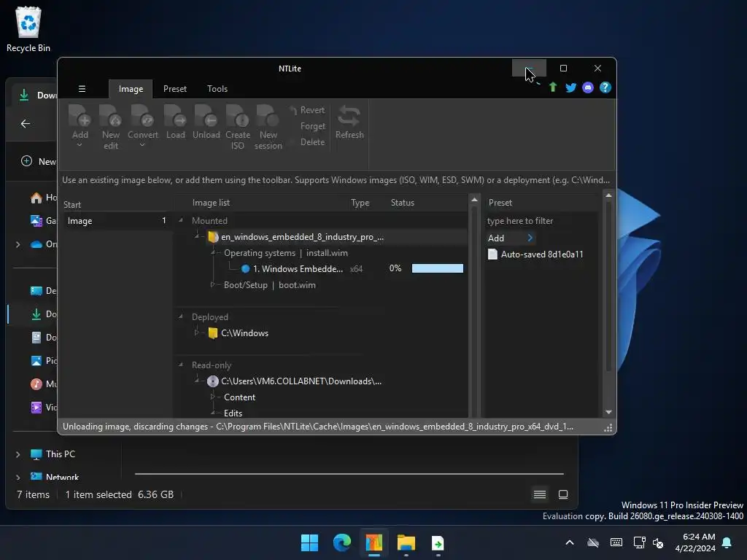Open the Recycle Bin desktop icon
Viewport: 747px width, 560px height.
(x=28, y=29)
